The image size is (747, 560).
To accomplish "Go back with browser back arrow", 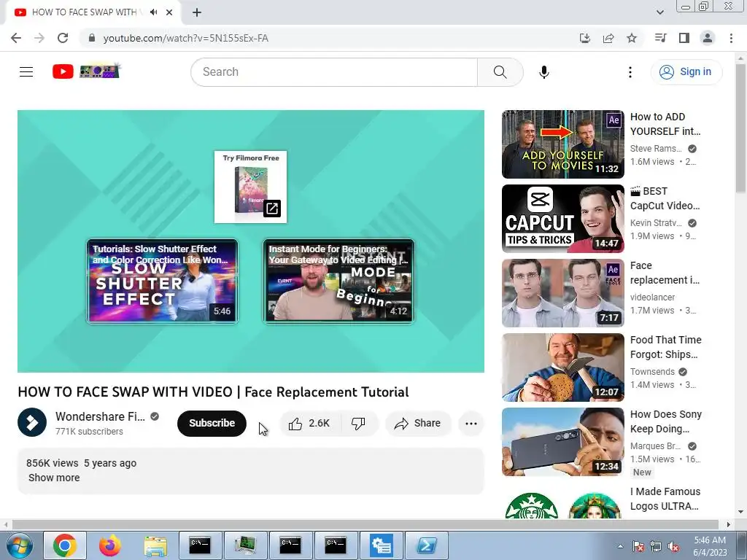I will pos(16,38).
